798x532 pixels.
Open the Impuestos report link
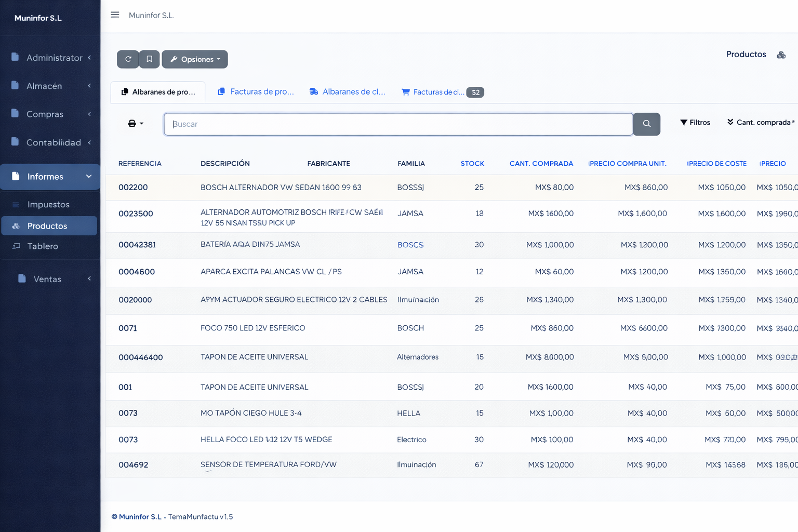[x=48, y=205]
